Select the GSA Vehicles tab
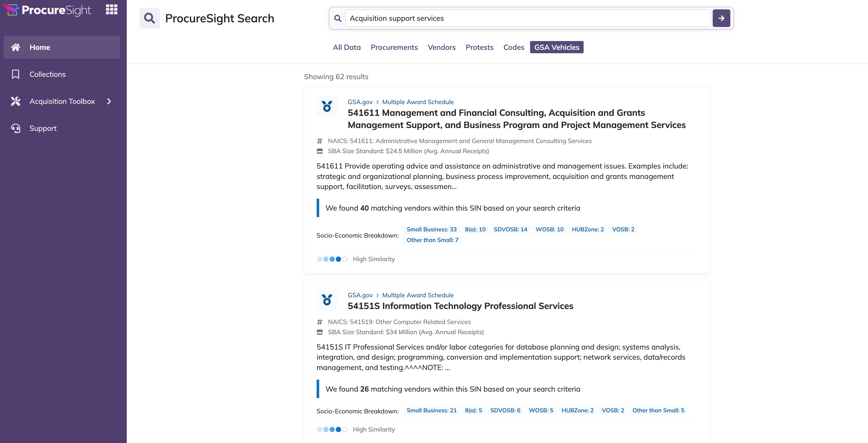Viewport: 868px width, 443px height. pos(556,47)
